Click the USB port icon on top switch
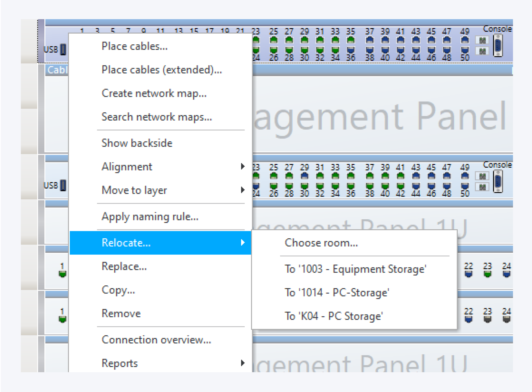Viewport: 532px width, 392px height. click(63, 49)
